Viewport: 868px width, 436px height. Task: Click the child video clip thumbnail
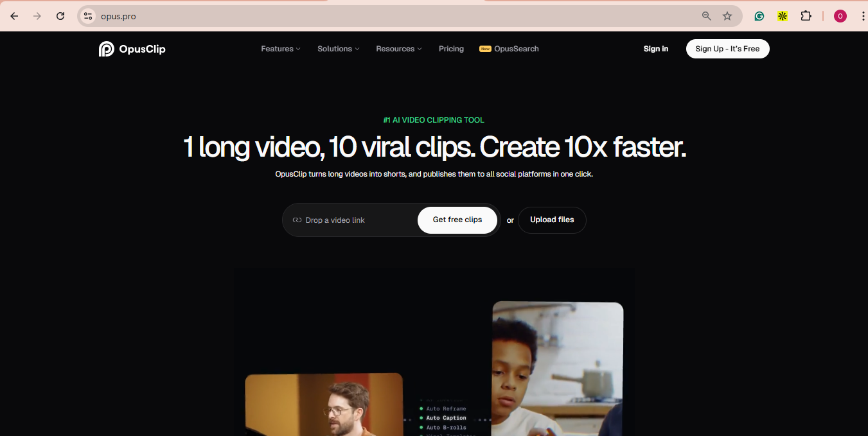558,369
